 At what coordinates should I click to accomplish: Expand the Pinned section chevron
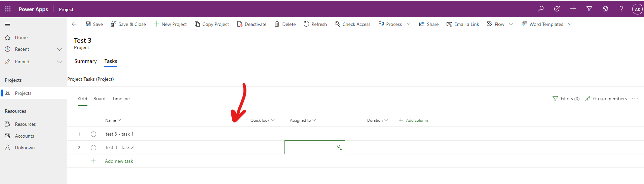click(60, 62)
